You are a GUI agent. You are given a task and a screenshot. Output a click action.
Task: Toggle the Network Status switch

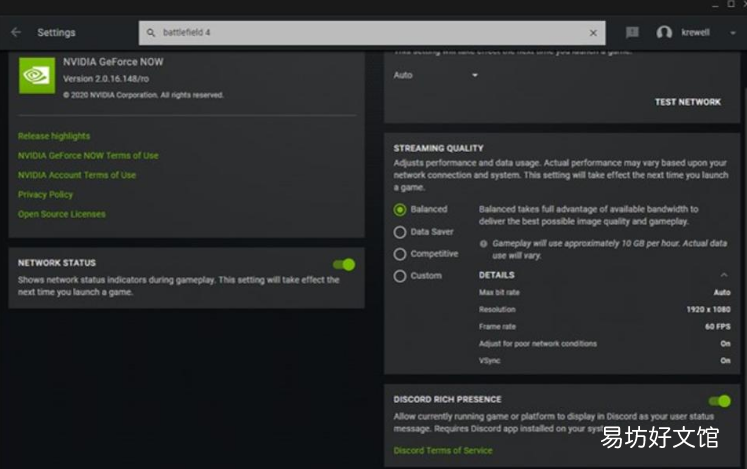click(x=344, y=265)
